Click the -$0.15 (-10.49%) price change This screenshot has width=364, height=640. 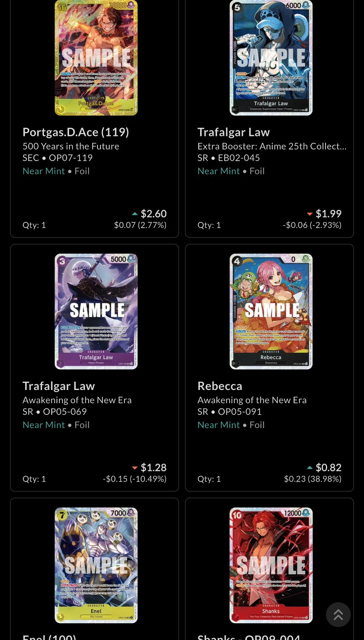tap(135, 479)
